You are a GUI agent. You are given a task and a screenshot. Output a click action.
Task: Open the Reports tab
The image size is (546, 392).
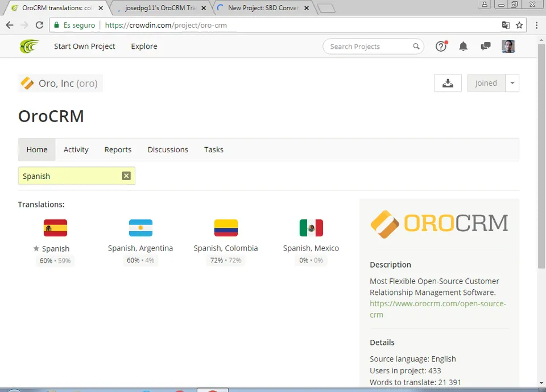118,149
